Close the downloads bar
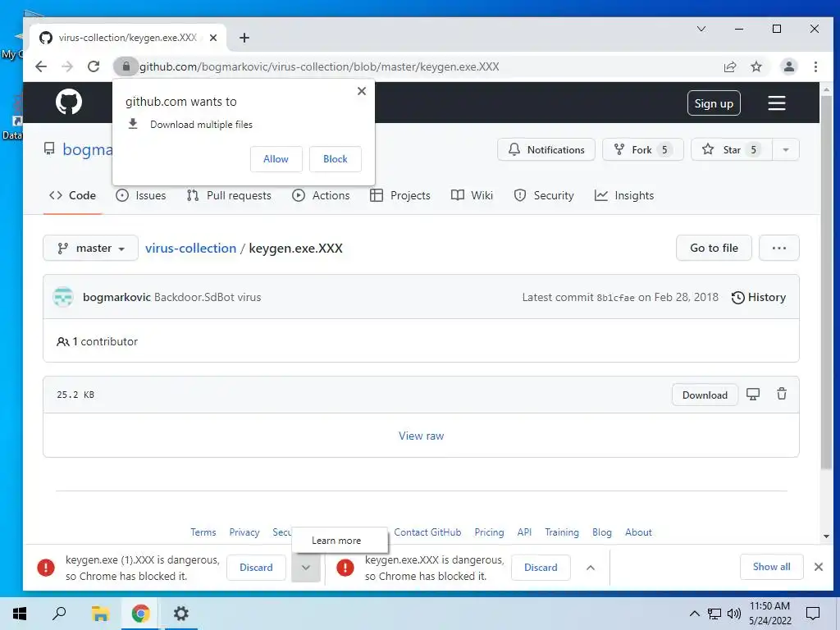 818,567
